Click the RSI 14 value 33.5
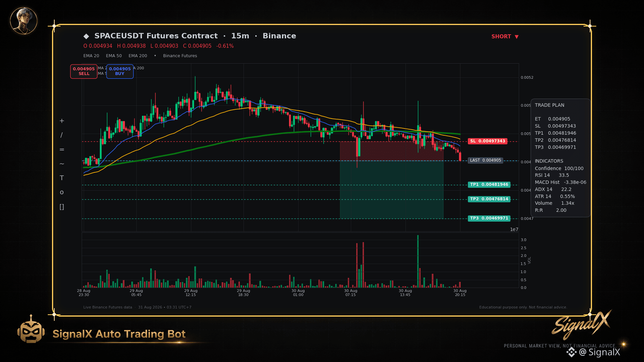Image resolution: width=644 pixels, height=362 pixels. click(x=564, y=175)
